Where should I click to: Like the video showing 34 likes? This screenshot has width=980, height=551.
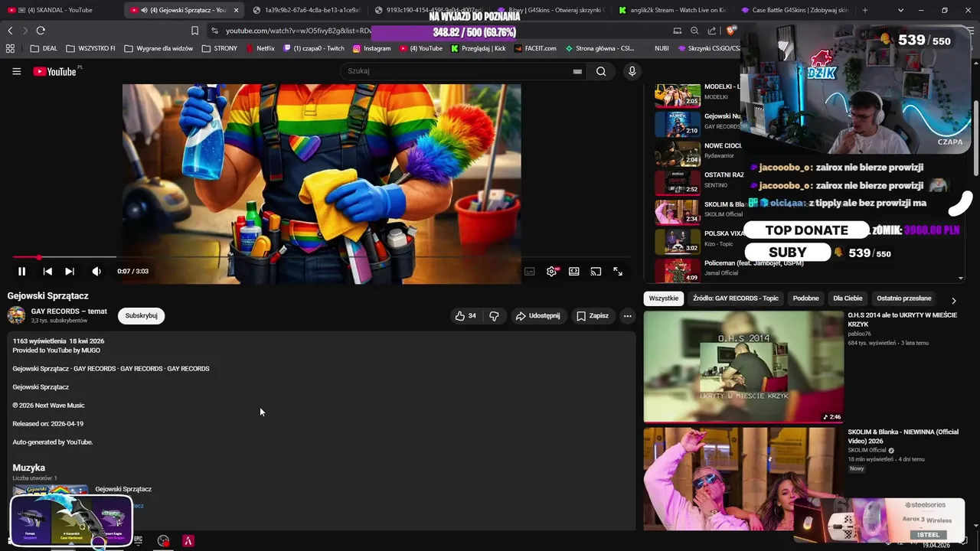(x=465, y=315)
